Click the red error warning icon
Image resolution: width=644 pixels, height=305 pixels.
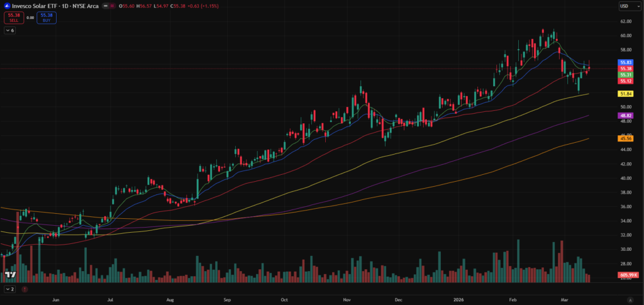25,289
